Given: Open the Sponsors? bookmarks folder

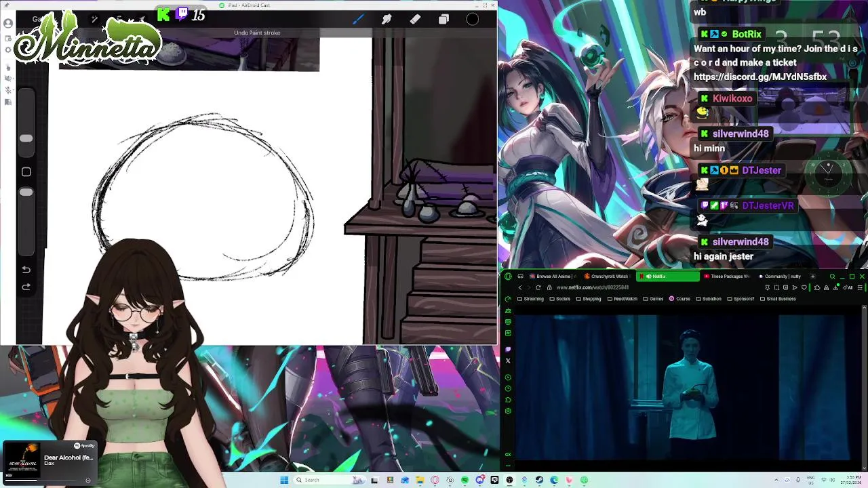Looking at the screenshot, I should coord(741,299).
